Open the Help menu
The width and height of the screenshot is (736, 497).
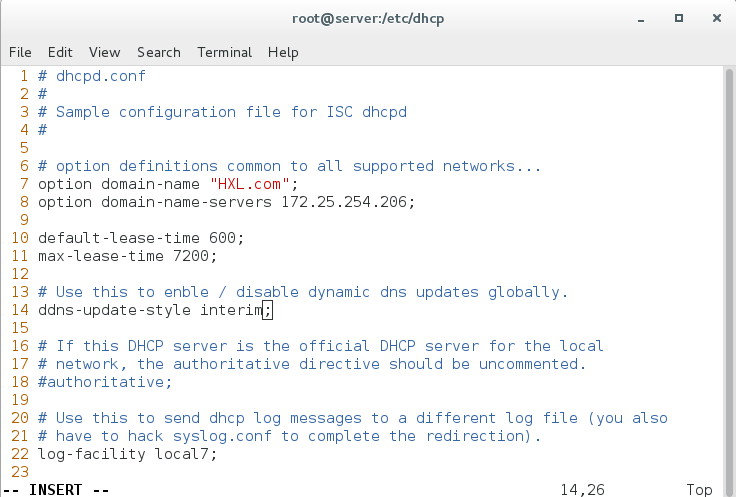click(x=283, y=52)
